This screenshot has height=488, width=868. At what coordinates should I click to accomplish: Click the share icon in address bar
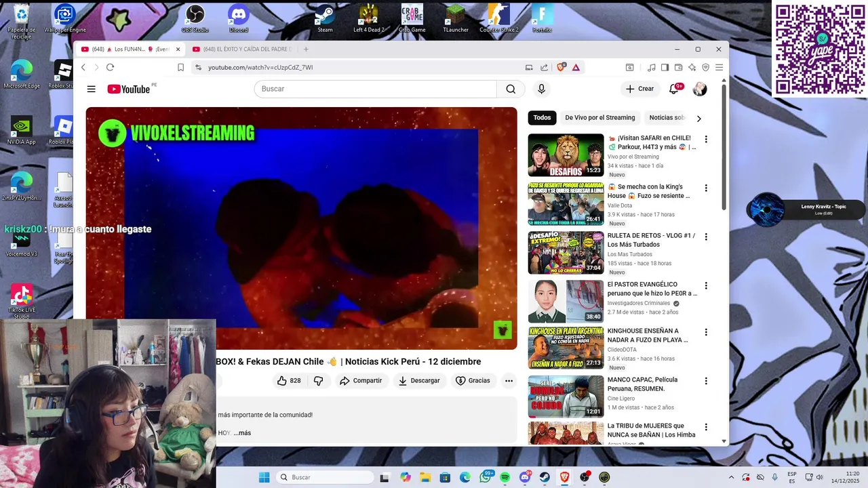pos(544,67)
